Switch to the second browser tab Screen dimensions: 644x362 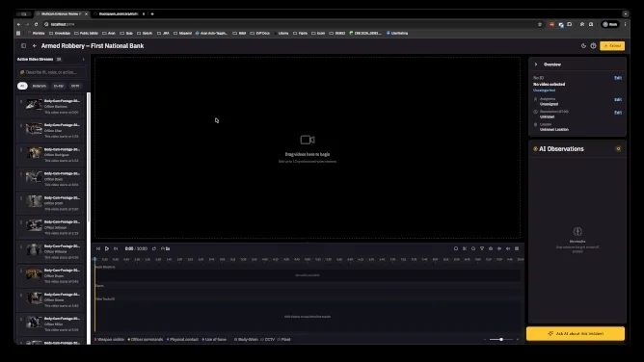(119, 13)
